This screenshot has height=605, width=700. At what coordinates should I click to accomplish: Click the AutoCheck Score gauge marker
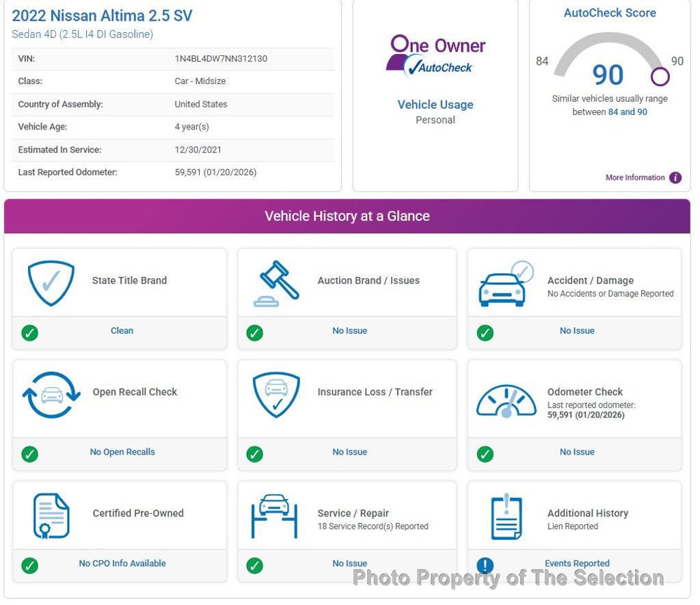tap(660, 76)
